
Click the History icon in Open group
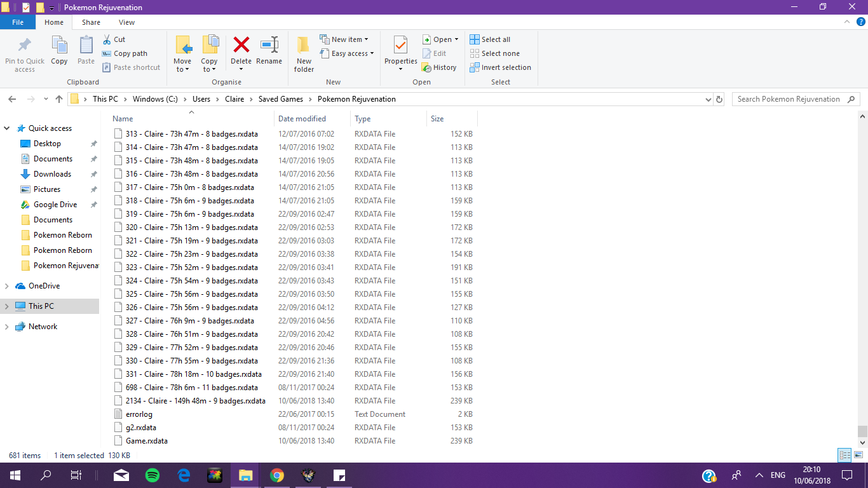pos(426,67)
